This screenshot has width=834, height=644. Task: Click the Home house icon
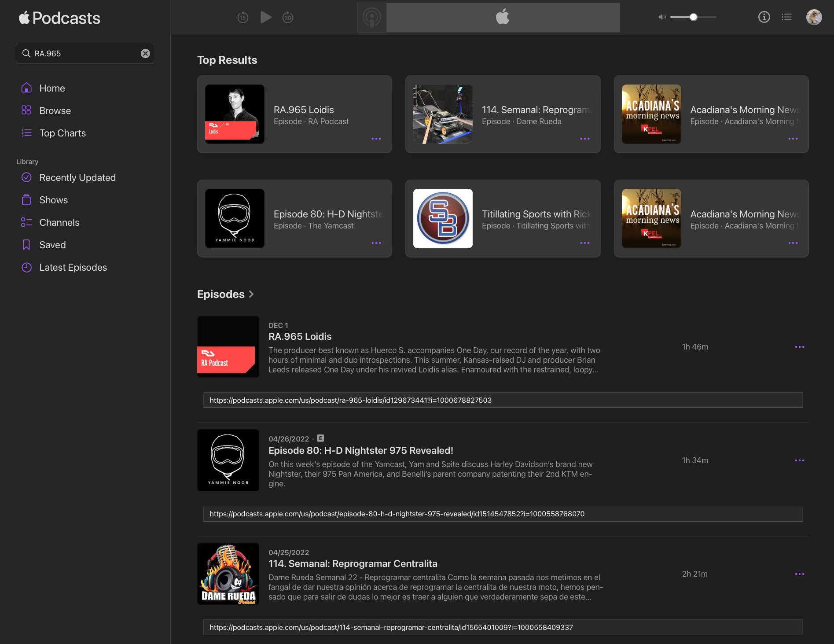click(x=26, y=88)
